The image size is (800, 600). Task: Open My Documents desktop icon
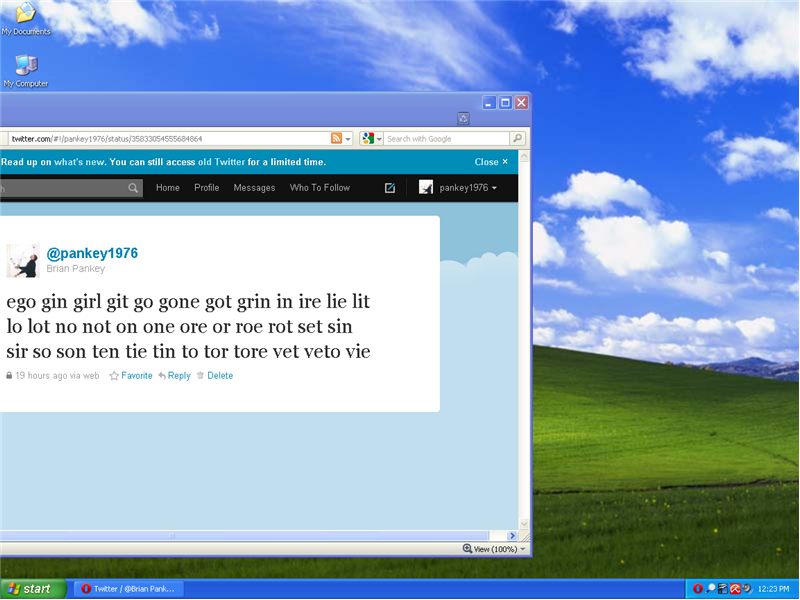26,19
